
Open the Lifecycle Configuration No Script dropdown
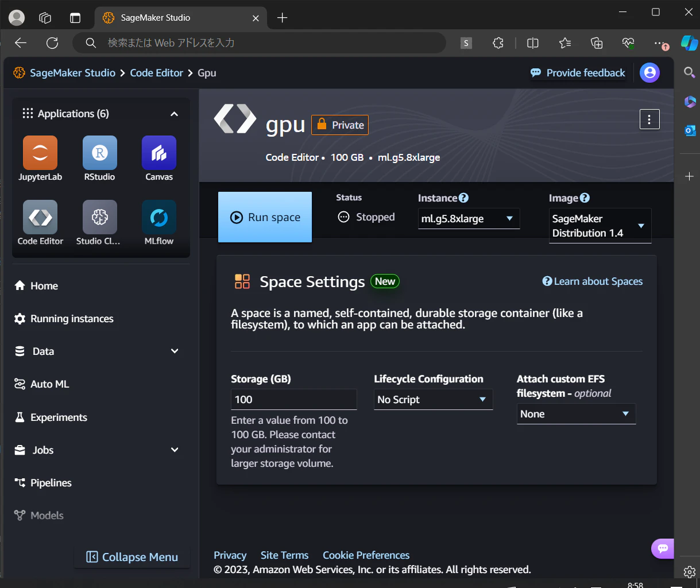coord(433,400)
